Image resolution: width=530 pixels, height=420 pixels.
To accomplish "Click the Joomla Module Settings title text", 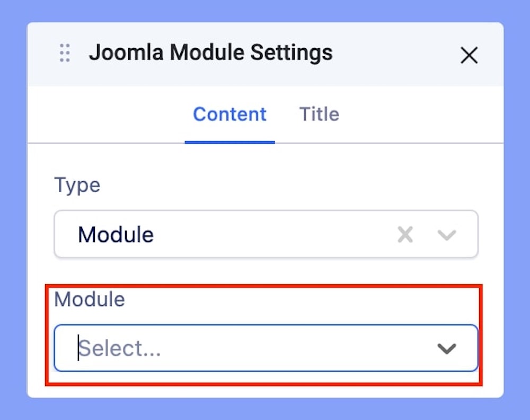I will coord(210,53).
